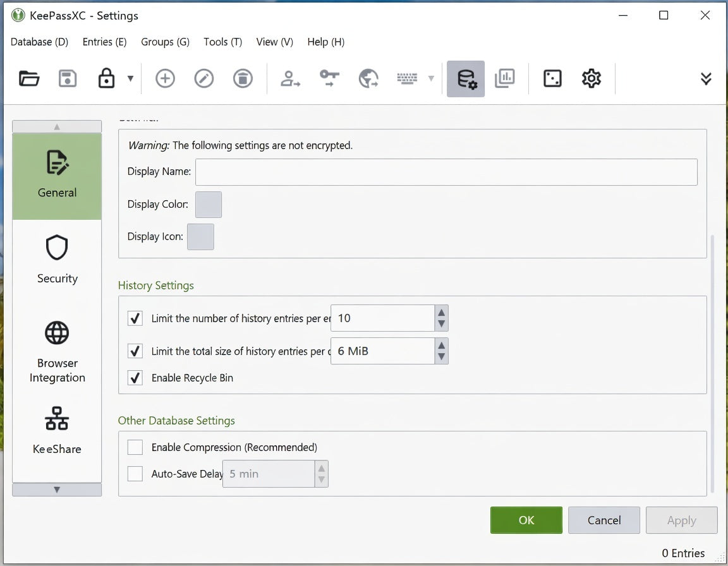Toggle limit total size of history checkbox
728x566 pixels.
[135, 351]
